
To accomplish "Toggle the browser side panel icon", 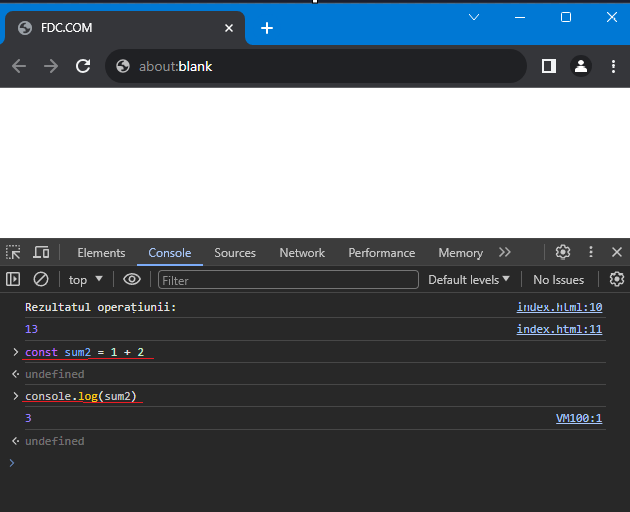I will [548, 66].
